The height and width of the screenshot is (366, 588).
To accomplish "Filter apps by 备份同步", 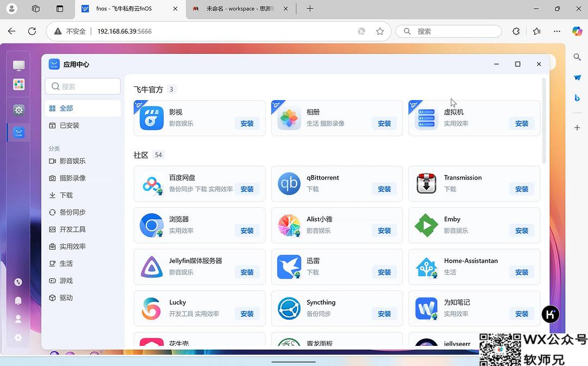I will (83, 212).
